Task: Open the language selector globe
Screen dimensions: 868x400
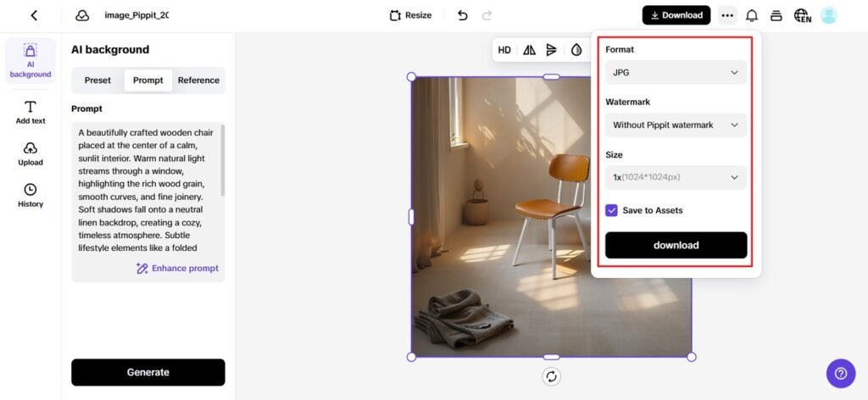Action: point(801,15)
